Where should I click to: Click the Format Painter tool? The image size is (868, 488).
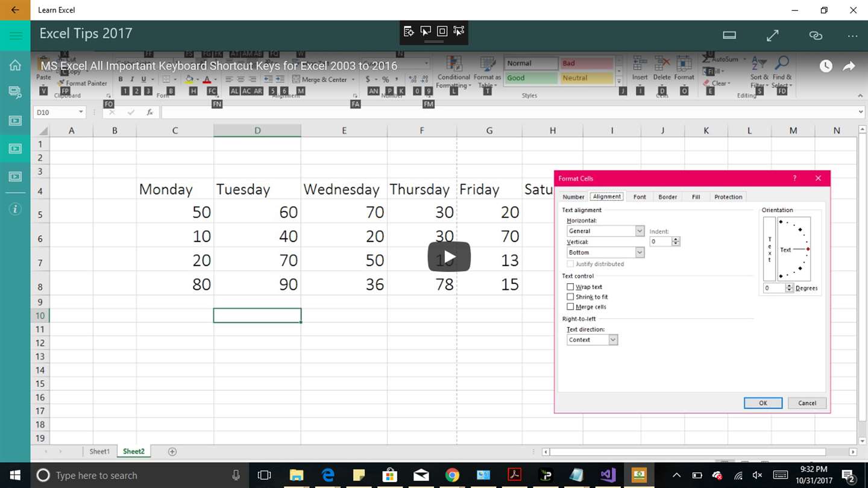pyautogui.click(x=82, y=83)
